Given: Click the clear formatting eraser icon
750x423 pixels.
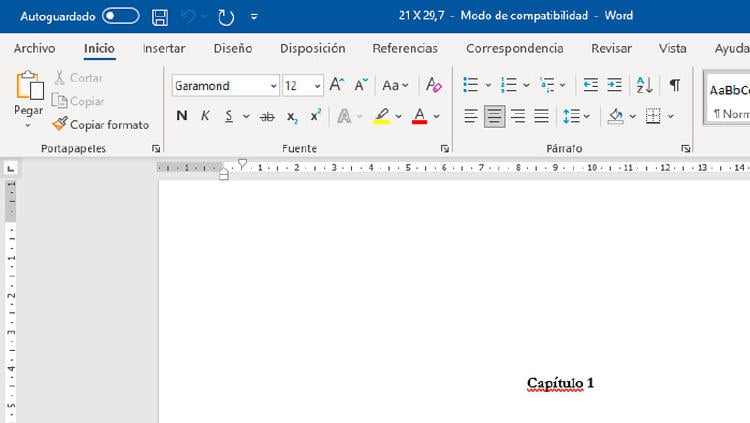Looking at the screenshot, I should pos(433,86).
